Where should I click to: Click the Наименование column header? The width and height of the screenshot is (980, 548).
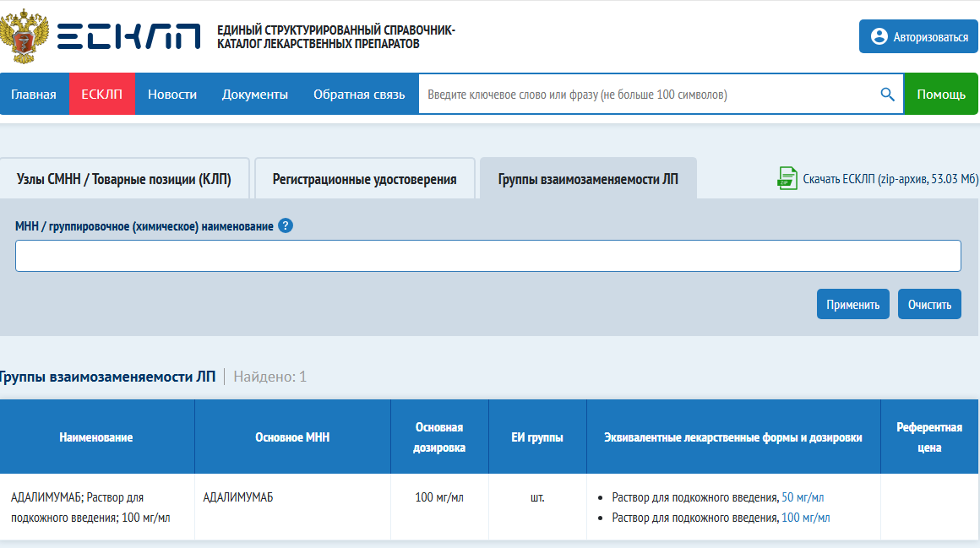pyautogui.click(x=96, y=437)
